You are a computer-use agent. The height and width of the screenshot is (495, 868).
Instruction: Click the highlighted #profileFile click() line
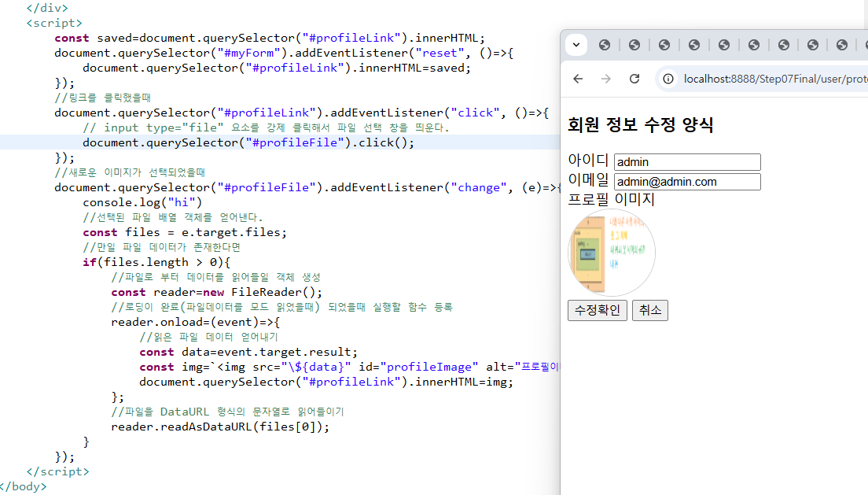point(248,142)
